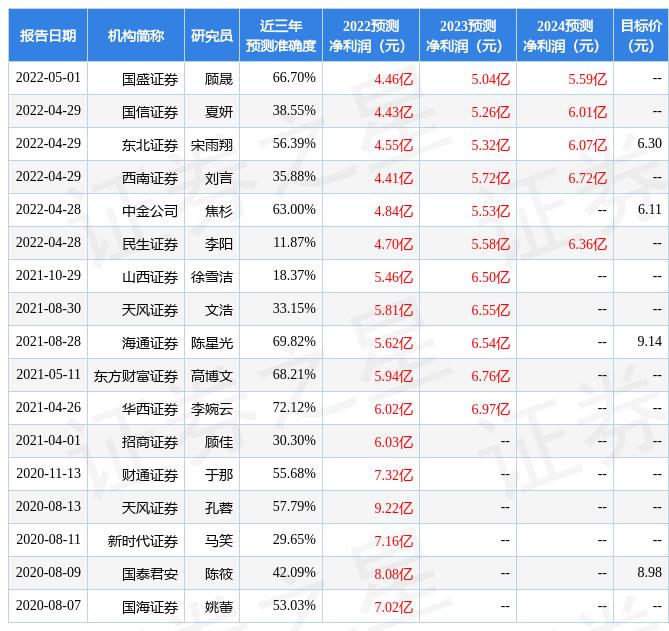Click the 2023预测净利润 column header
This screenshot has width=669, height=631.
(468, 35)
